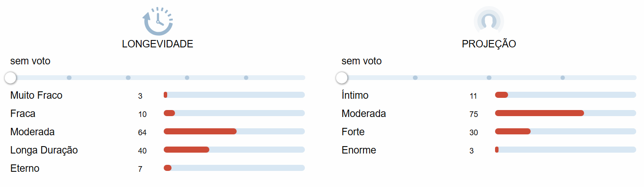
Task: Click the Moderada projection bar with 75 votes
Action: 565,113
